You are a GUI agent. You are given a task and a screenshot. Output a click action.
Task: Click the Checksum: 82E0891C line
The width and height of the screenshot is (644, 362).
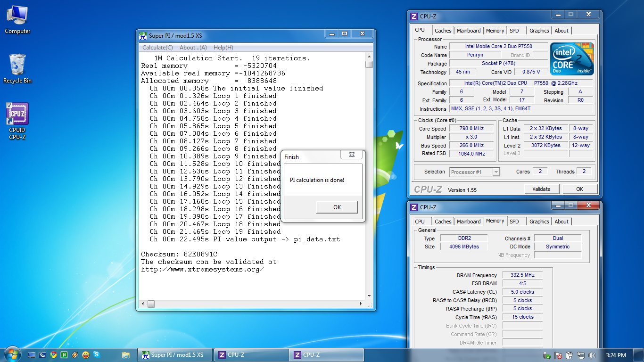click(x=179, y=254)
